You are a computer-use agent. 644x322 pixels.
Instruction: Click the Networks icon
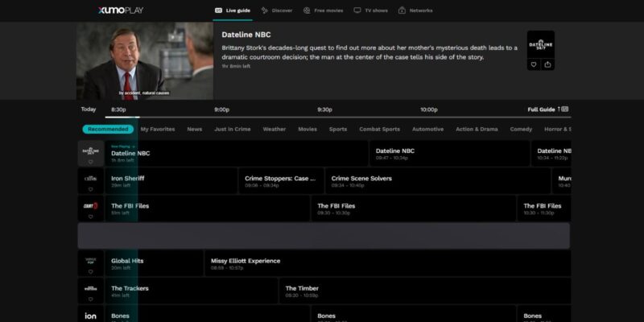click(402, 10)
